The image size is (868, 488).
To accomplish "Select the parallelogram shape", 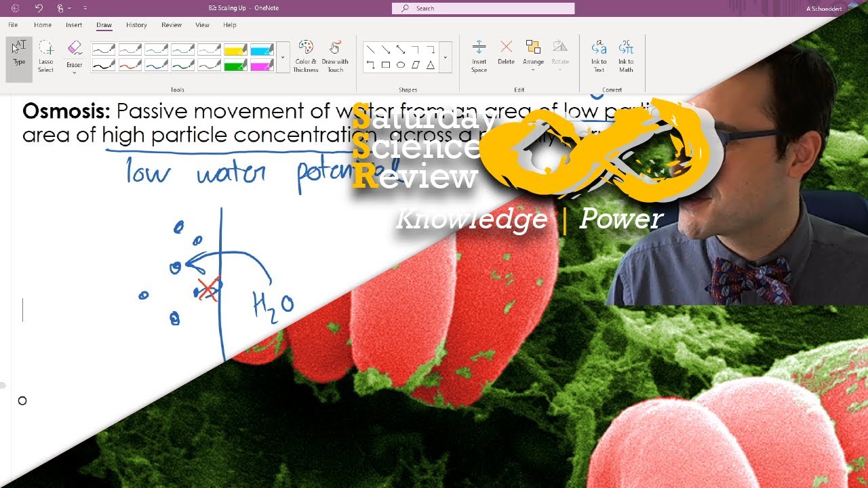I will point(415,65).
